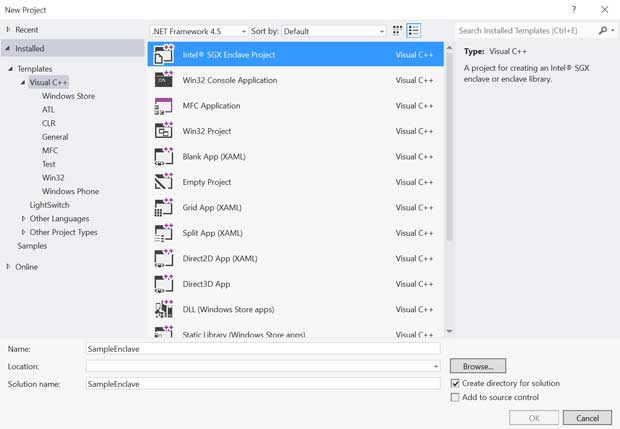Select the Blank App (XAML) text
Image resolution: width=620 pixels, height=429 pixels.
(214, 157)
